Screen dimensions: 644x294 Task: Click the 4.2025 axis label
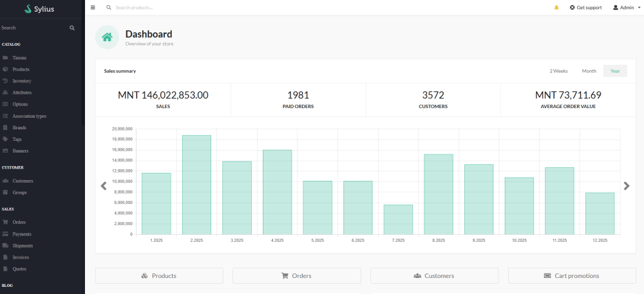pyautogui.click(x=277, y=241)
